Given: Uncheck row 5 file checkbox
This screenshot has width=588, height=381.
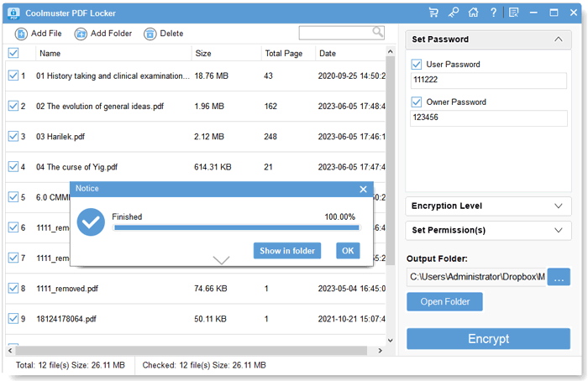Looking at the screenshot, I should [x=13, y=197].
